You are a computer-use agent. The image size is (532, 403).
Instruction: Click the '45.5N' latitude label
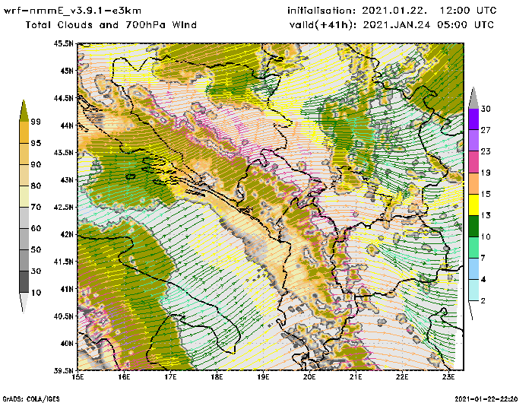click(x=64, y=43)
